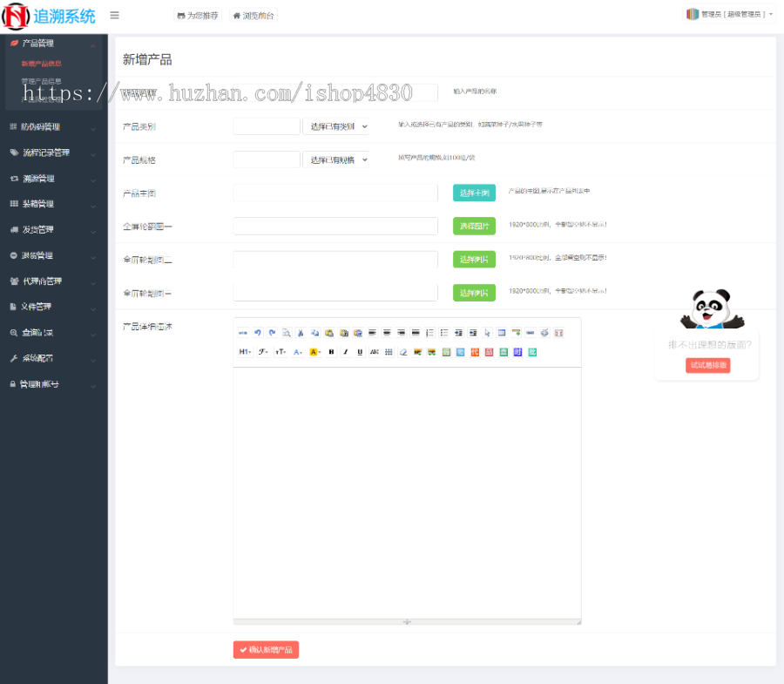Image resolution: width=784 pixels, height=684 pixels.
Task: Open 选择已有规格 specification dropdown
Action: [336, 160]
